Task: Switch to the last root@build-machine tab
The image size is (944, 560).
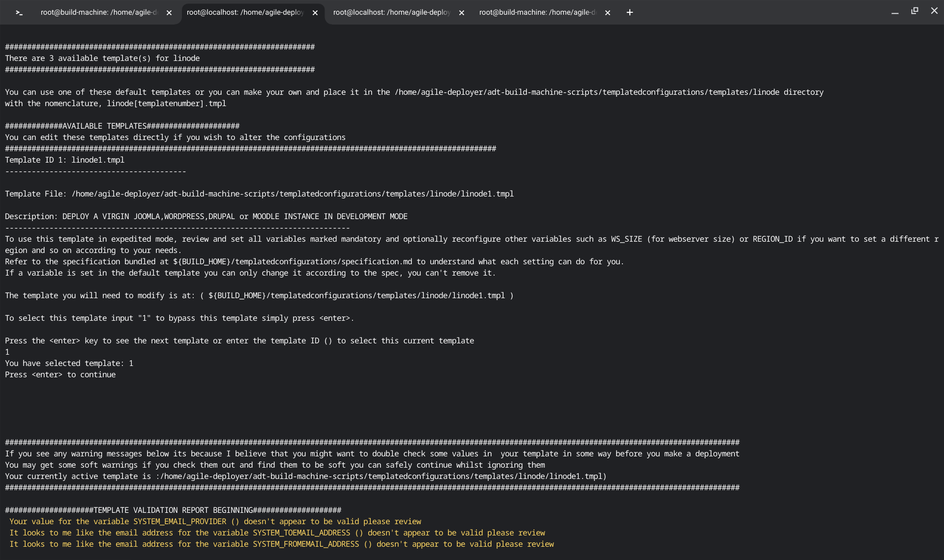Action: coord(537,13)
